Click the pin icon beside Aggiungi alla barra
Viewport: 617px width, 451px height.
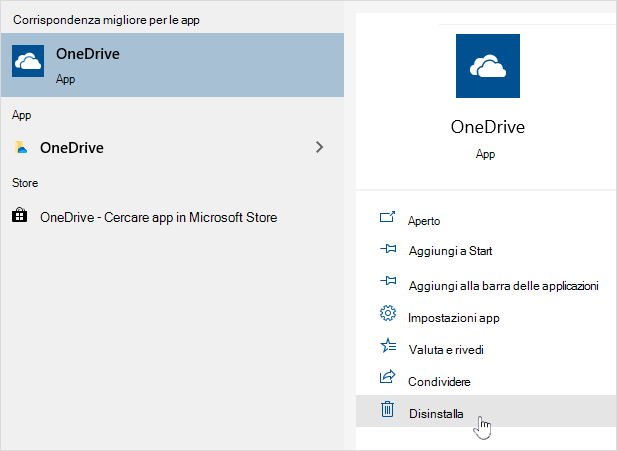pos(388,281)
